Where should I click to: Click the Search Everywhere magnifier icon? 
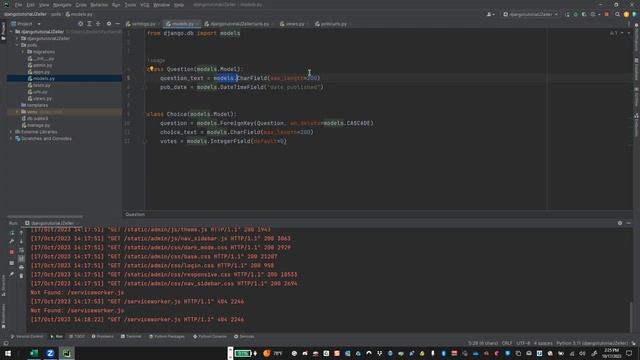pos(618,14)
